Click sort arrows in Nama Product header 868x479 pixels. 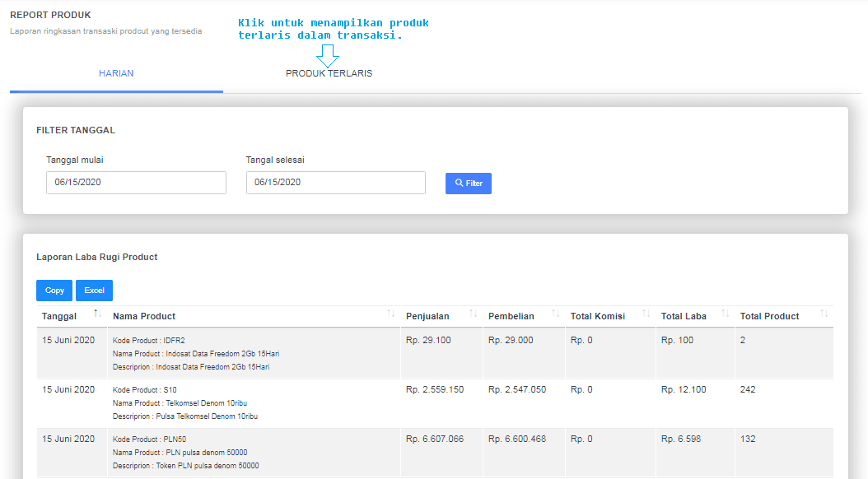[x=390, y=314]
